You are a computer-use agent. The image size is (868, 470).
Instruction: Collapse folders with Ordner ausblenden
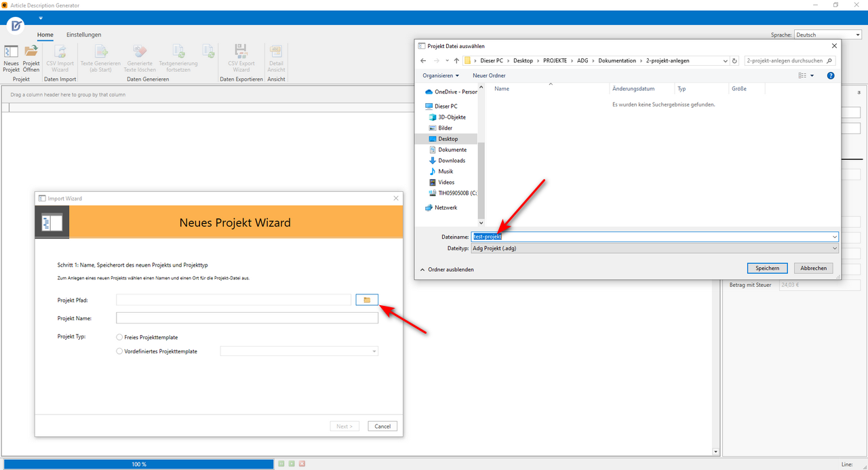[447, 269]
